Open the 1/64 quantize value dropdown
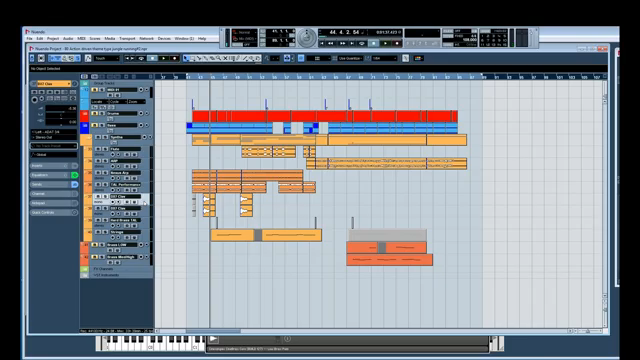Screen dimensions: 640x360 (384, 58)
